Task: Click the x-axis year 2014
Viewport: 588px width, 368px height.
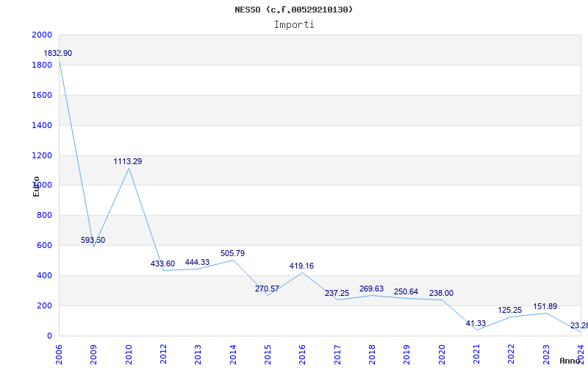Action: 233,355
